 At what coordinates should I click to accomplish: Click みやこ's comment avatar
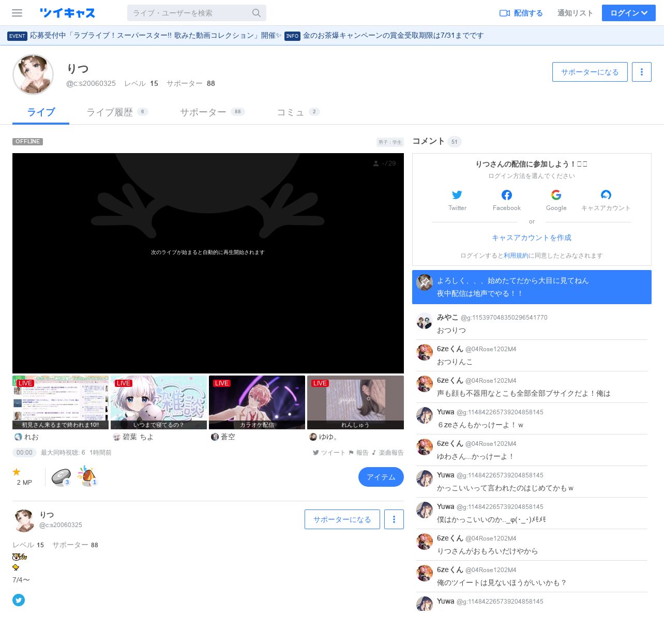click(425, 321)
